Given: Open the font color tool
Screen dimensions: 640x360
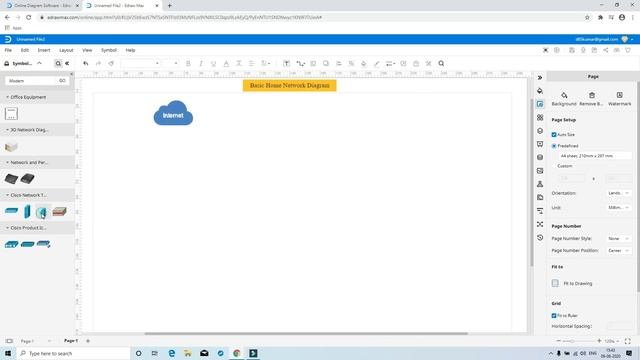Looking at the screenshot, I should [226, 64].
